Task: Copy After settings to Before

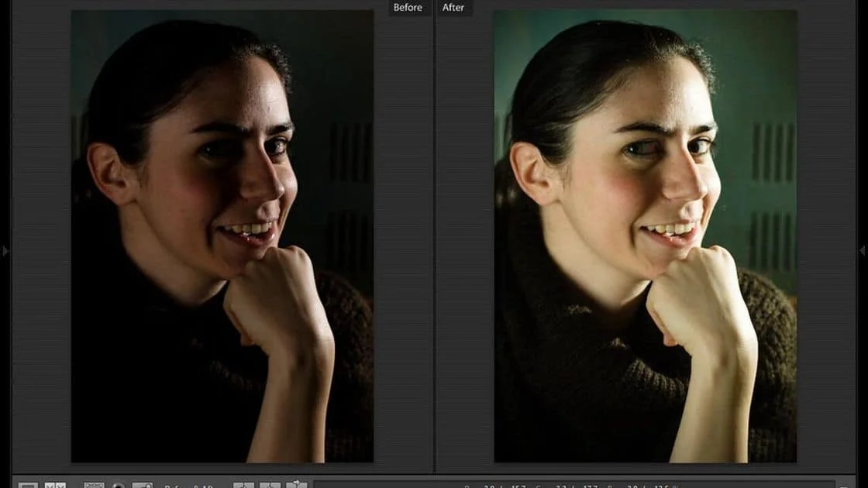Action: click(x=270, y=485)
